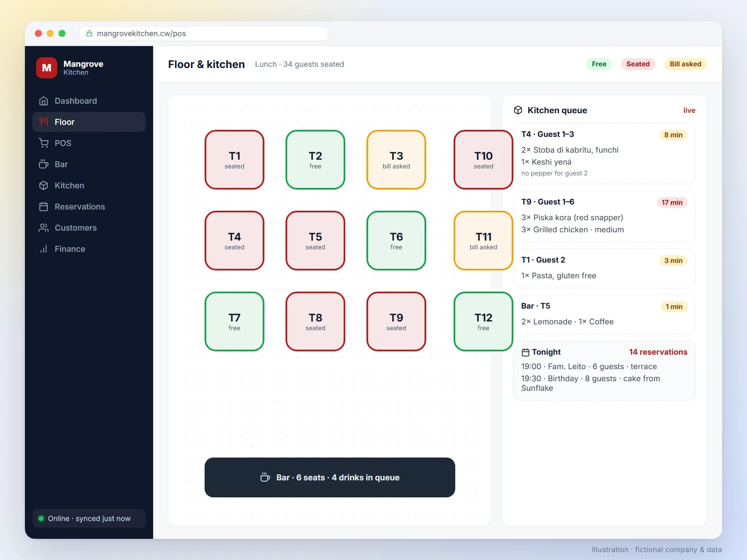747x560 pixels.
Task: Select free table T12
Action: coord(483,321)
